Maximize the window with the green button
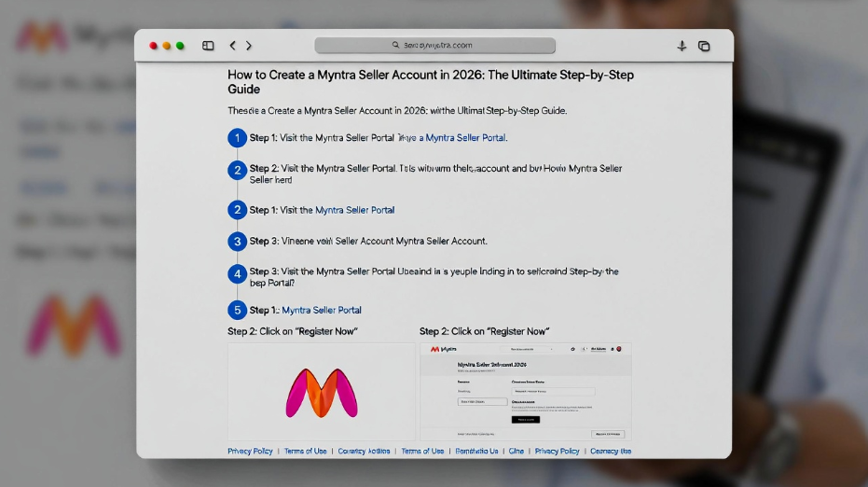The image size is (868, 487). 180,46
